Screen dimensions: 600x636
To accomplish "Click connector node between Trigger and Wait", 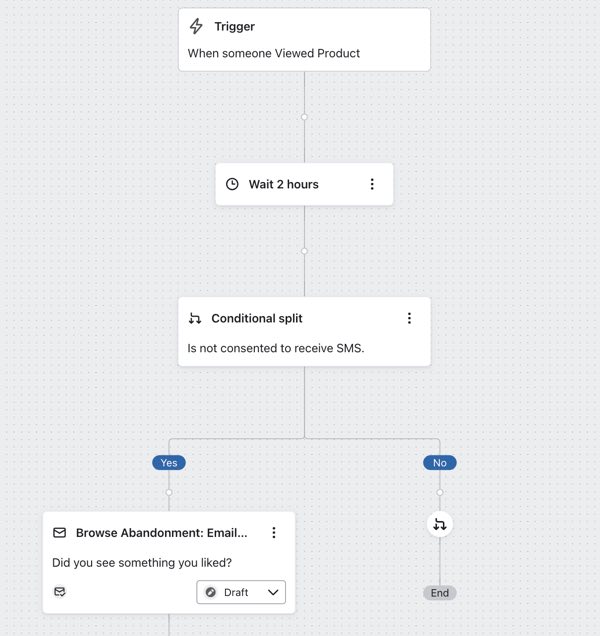I will pos(304,117).
